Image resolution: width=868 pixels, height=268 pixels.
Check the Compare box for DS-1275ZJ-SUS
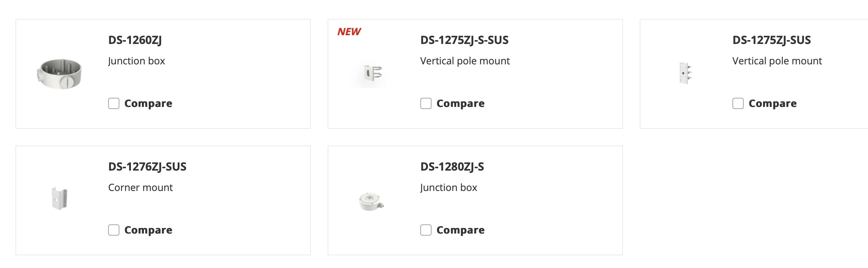point(738,103)
